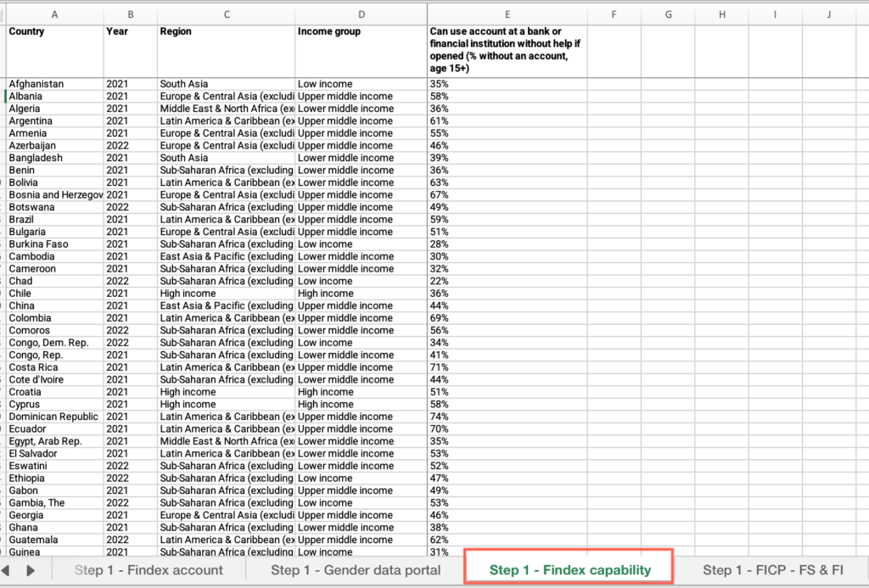The height and width of the screenshot is (588, 869).
Task: Click the "Gabon" country cell
Action: (54, 490)
